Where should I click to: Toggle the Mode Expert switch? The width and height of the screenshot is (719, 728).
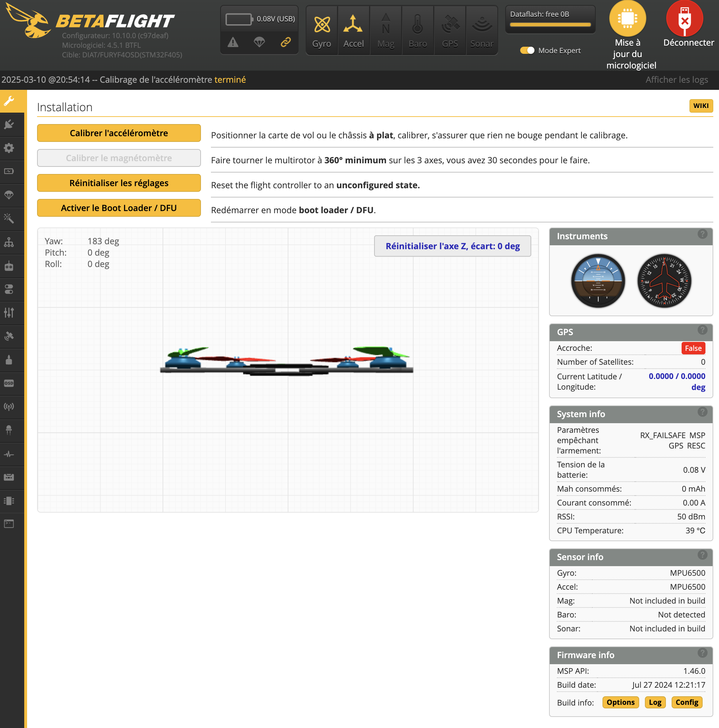527,51
